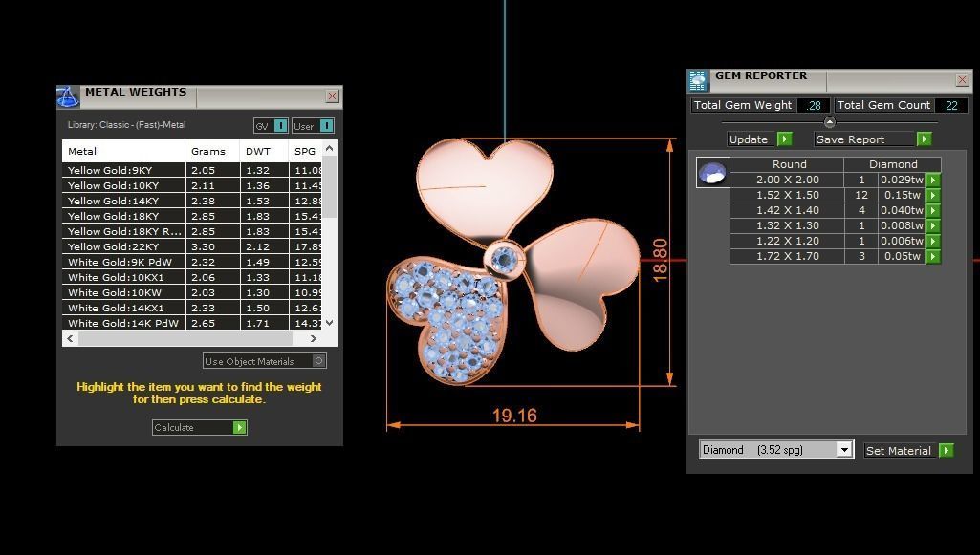Select the White Gold:10KX1 row
This screenshot has height=555, width=980.
click(x=192, y=277)
